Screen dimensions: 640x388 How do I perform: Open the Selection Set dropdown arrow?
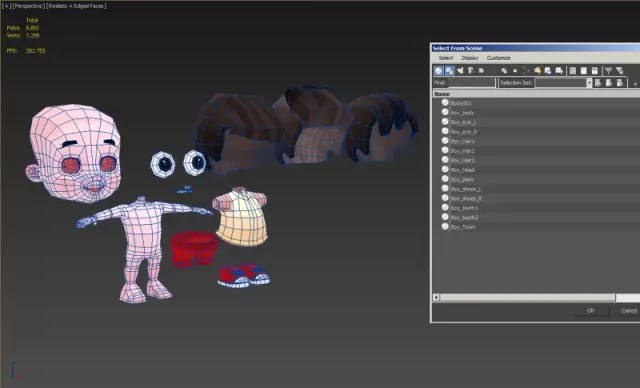click(x=589, y=83)
